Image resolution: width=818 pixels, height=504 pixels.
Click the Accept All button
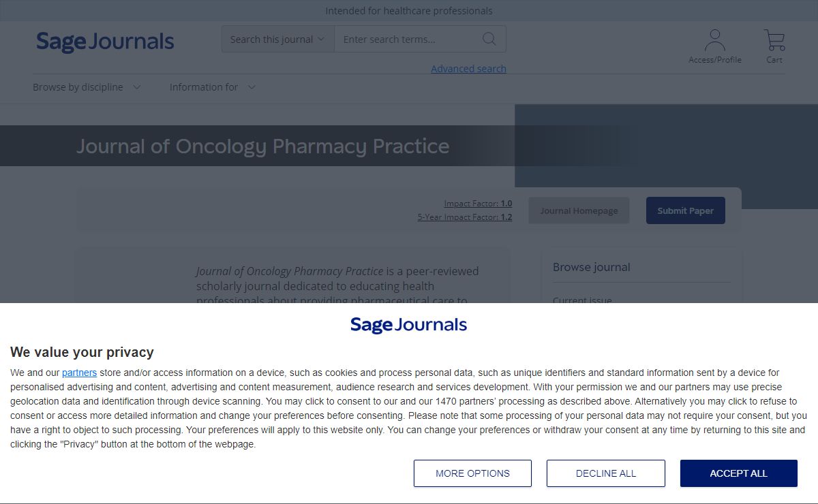[x=738, y=473]
